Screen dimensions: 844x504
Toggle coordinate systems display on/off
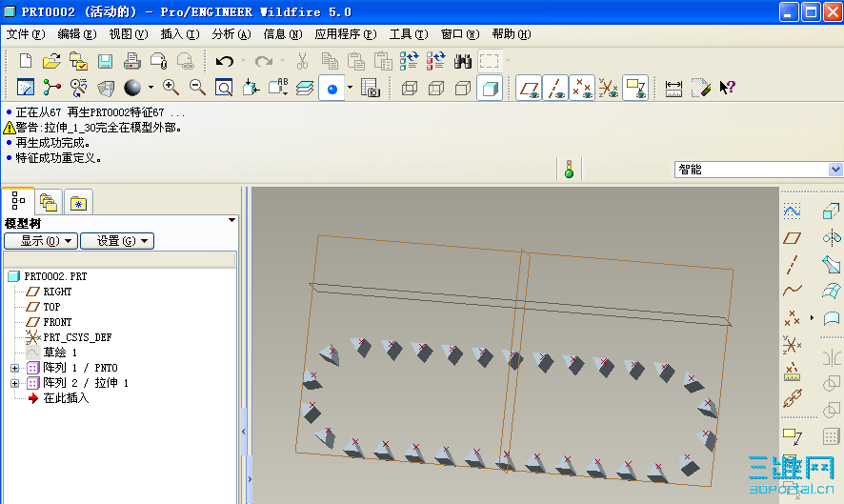pyautogui.click(x=609, y=88)
